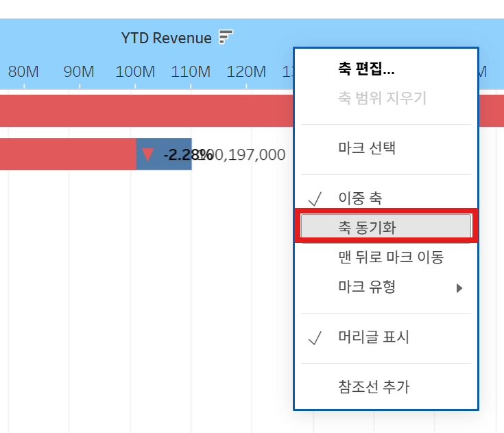Click the greyed-out 축 범위 지우기 item

pyautogui.click(x=382, y=98)
